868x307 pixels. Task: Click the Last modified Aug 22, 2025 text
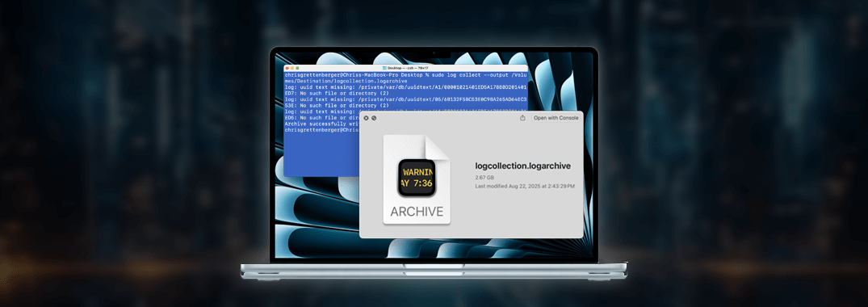pyautogui.click(x=525, y=186)
